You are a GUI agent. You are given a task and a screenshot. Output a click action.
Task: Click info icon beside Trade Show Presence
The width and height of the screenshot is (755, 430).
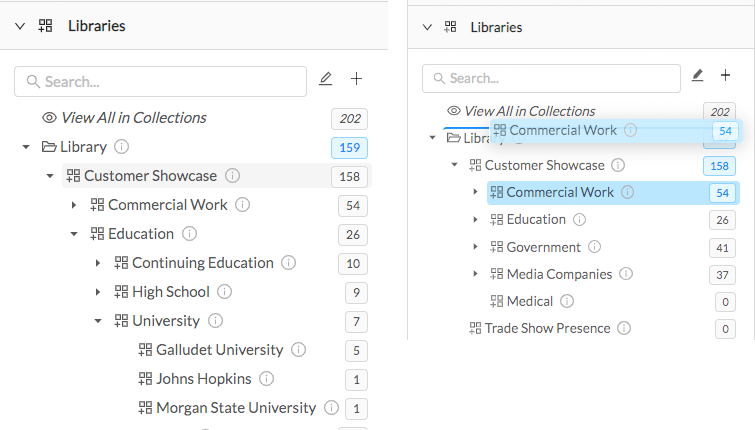click(624, 328)
